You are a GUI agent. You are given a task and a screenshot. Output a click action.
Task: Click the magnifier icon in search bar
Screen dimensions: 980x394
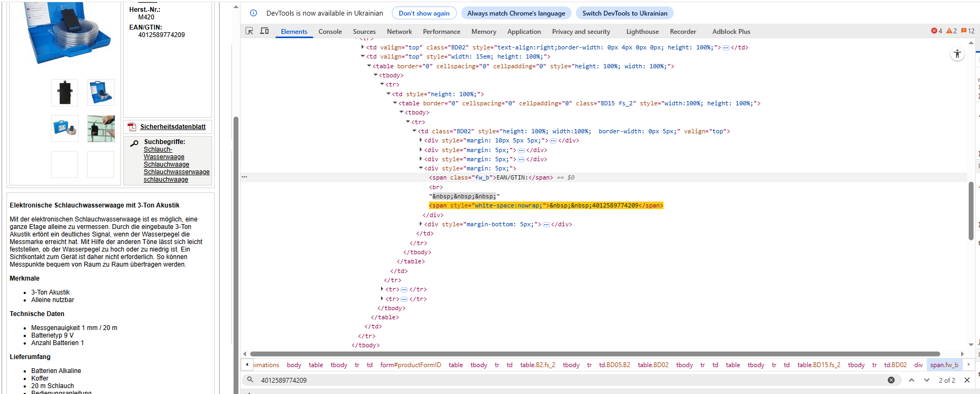tap(250, 380)
